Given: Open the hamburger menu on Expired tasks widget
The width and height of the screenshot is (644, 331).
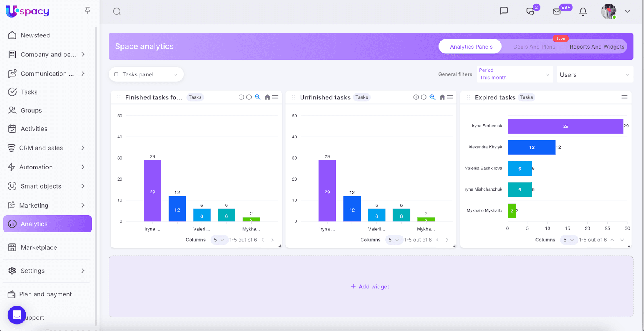Looking at the screenshot, I should pyautogui.click(x=624, y=97).
